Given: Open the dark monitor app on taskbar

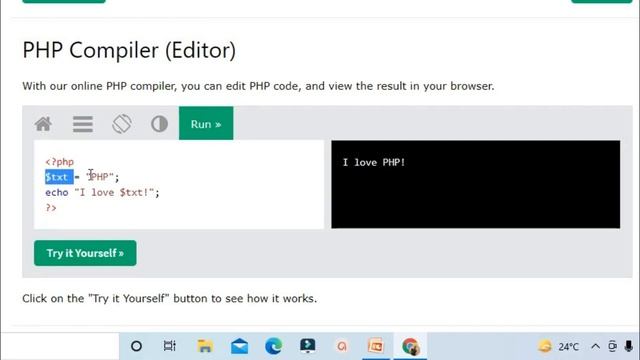Looking at the screenshot, I should [x=307, y=346].
